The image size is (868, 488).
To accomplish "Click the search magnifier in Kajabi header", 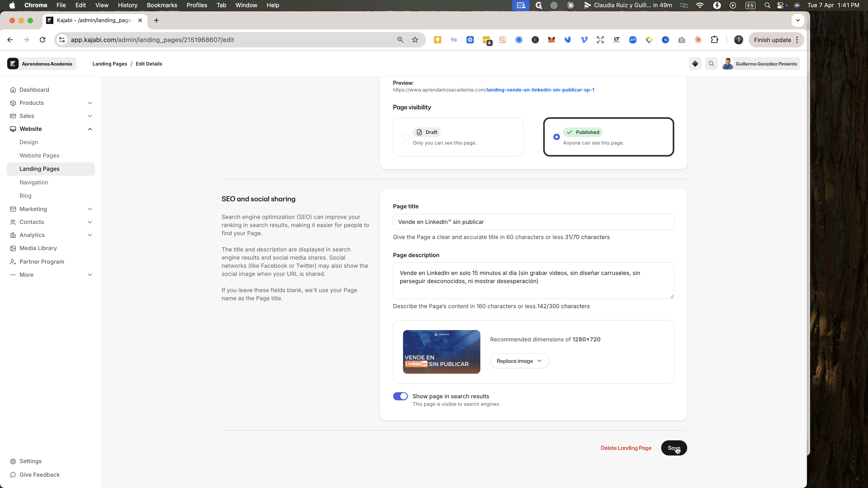I will click(711, 64).
